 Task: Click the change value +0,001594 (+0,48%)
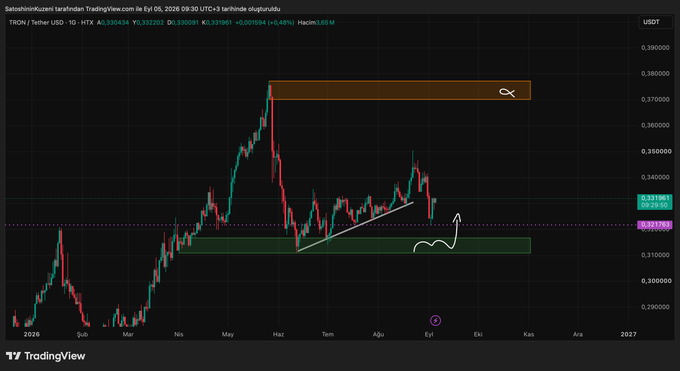[265, 23]
